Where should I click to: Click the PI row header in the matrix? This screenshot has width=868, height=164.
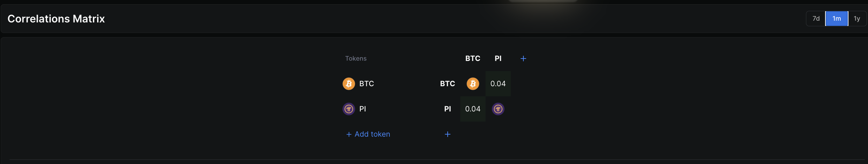pos(447,109)
